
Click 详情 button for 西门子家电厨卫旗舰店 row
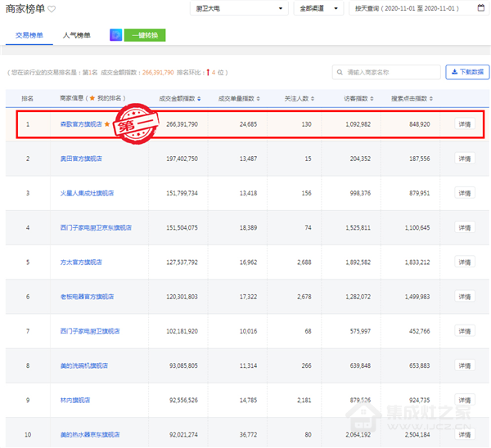click(465, 331)
